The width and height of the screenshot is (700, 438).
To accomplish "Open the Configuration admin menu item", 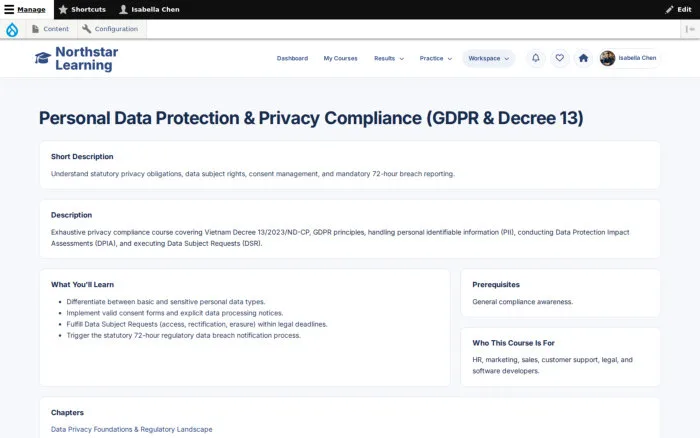I will pos(116,29).
